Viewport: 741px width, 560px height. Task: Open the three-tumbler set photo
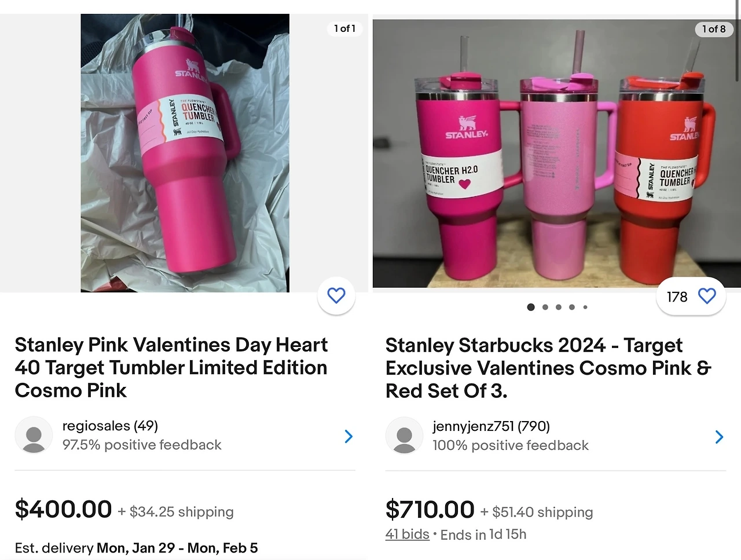pos(555,154)
